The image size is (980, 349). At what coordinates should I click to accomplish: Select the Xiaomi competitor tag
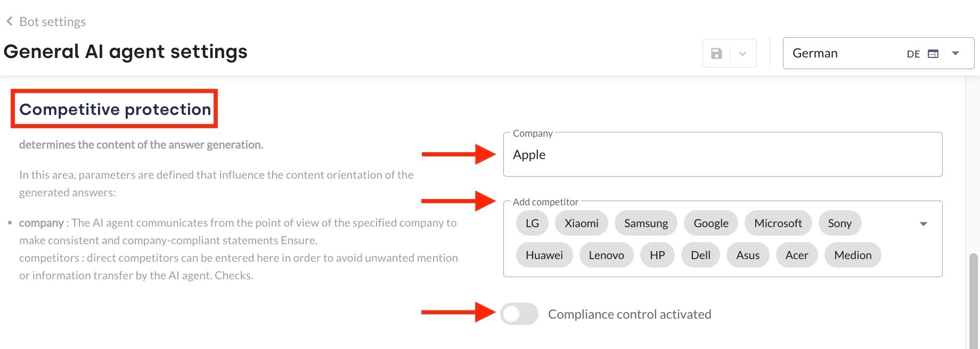(581, 223)
